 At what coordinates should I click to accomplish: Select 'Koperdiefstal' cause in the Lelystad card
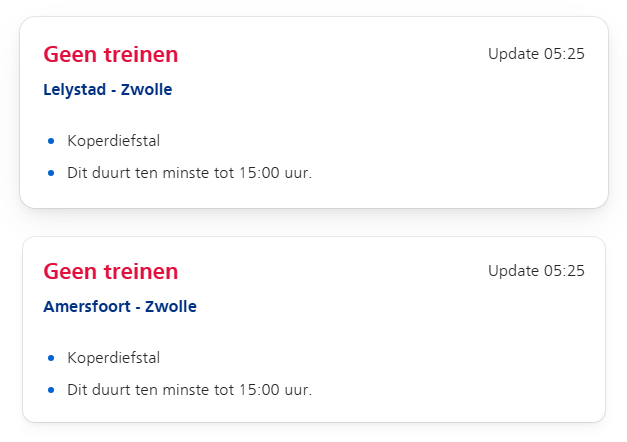coord(113,141)
